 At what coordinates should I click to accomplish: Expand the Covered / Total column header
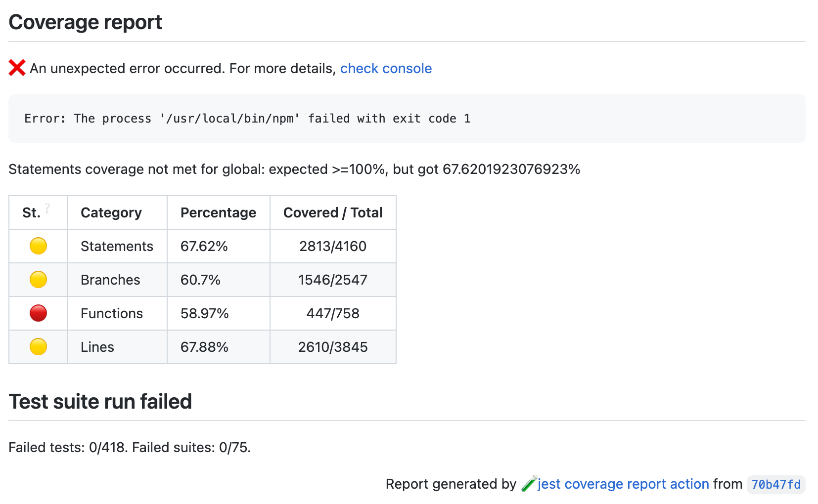pyautogui.click(x=333, y=212)
